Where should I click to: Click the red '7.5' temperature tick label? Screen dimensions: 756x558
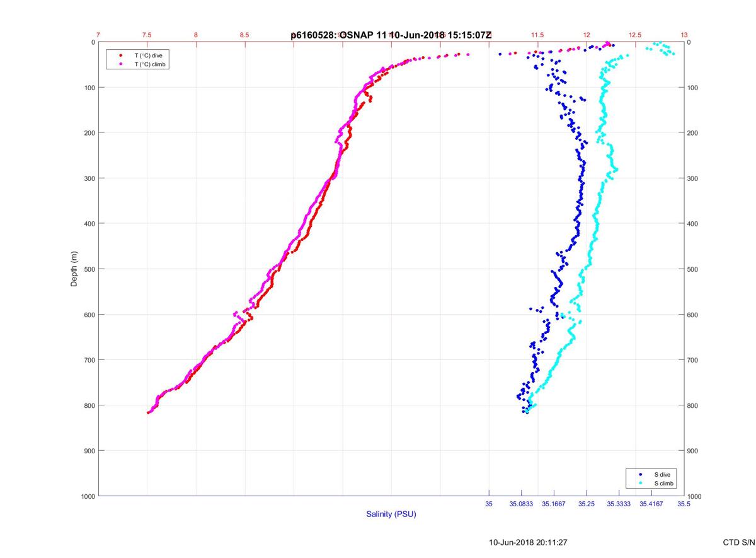(x=147, y=35)
